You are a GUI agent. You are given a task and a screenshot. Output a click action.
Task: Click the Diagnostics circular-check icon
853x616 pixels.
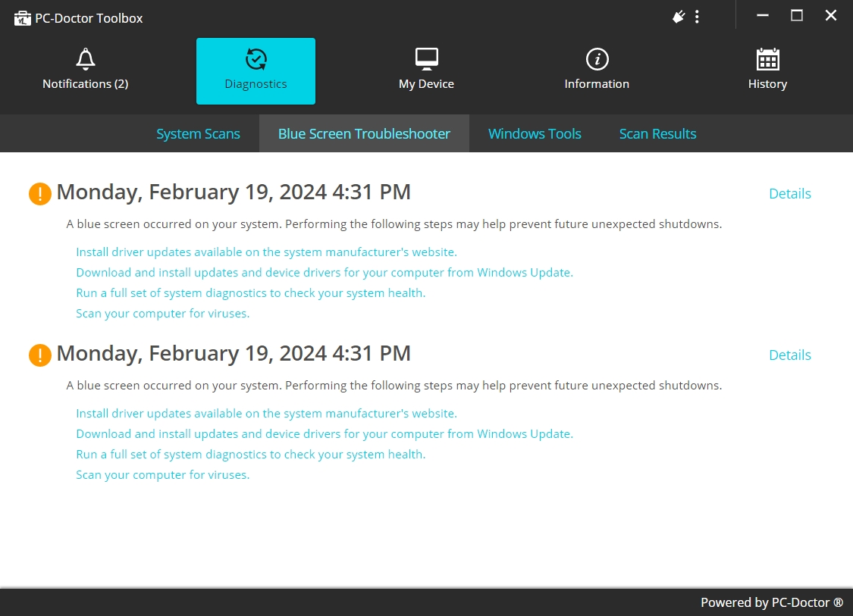click(x=256, y=59)
